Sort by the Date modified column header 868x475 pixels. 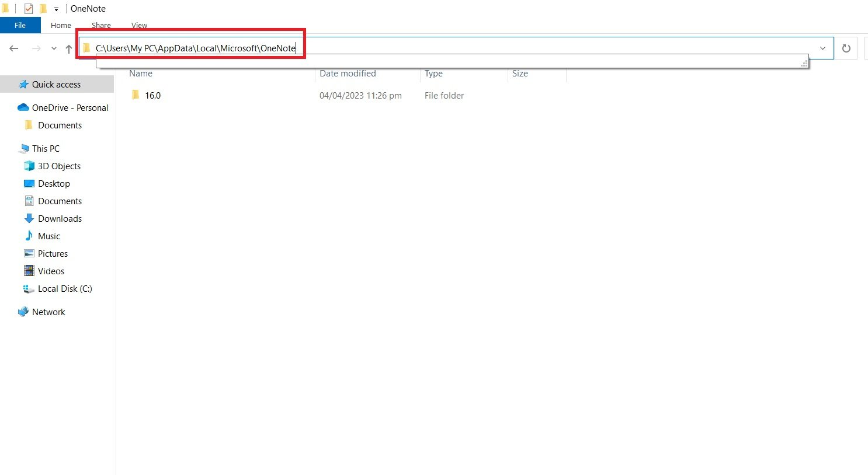[348, 74]
